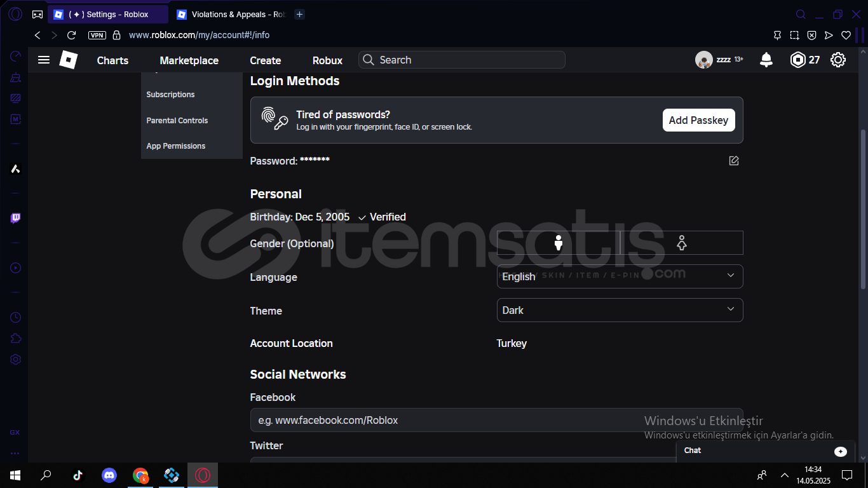Open the Windows Start button
868x488 pixels.
pos(15,475)
